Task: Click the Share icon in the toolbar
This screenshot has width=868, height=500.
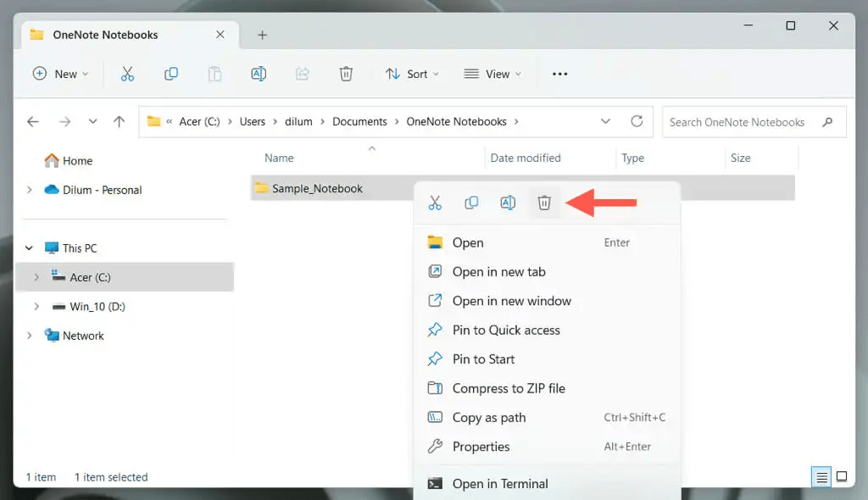Action: click(303, 74)
